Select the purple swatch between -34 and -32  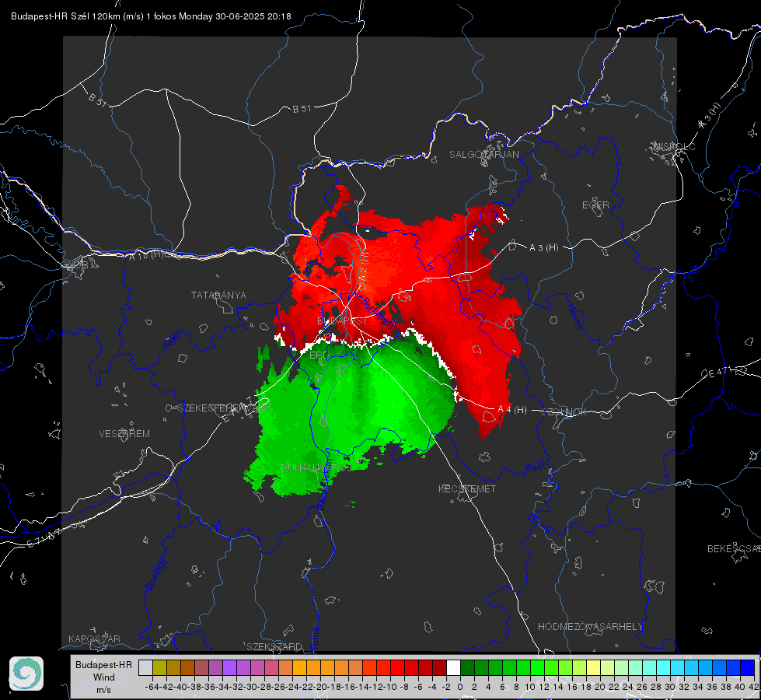[x=229, y=667]
